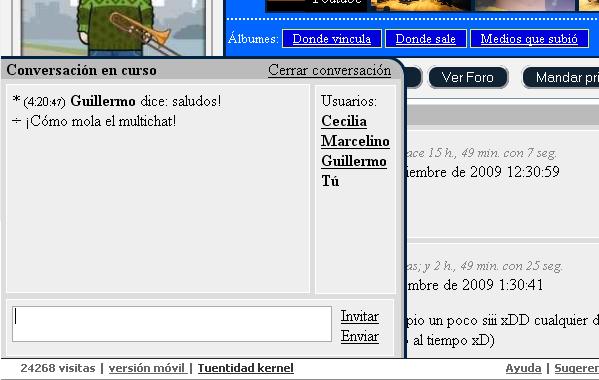Open the Tuentidad kernel link
The image size is (599, 380).
(x=246, y=368)
